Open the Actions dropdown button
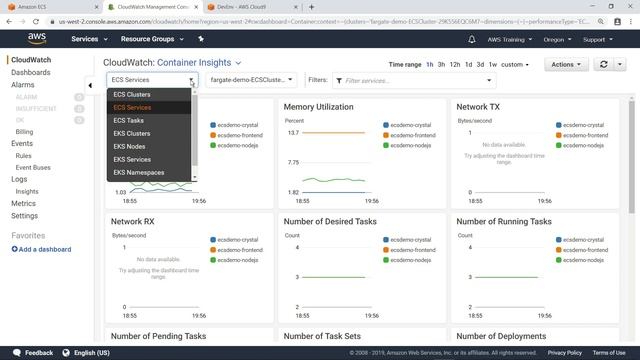Image resolution: width=640 pixels, height=360 pixels. coord(566,64)
